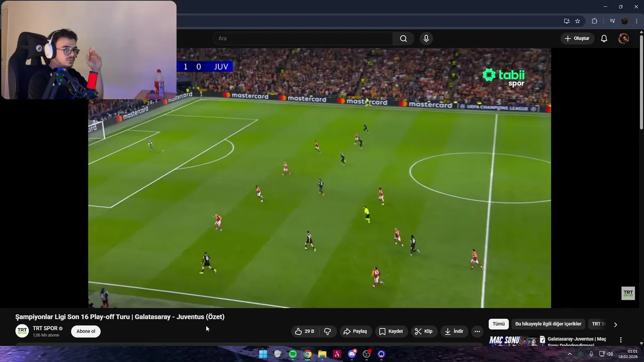Image resolution: width=644 pixels, height=362 pixels.
Task: Bookmark this page with star icon
Action: (x=578, y=21)
